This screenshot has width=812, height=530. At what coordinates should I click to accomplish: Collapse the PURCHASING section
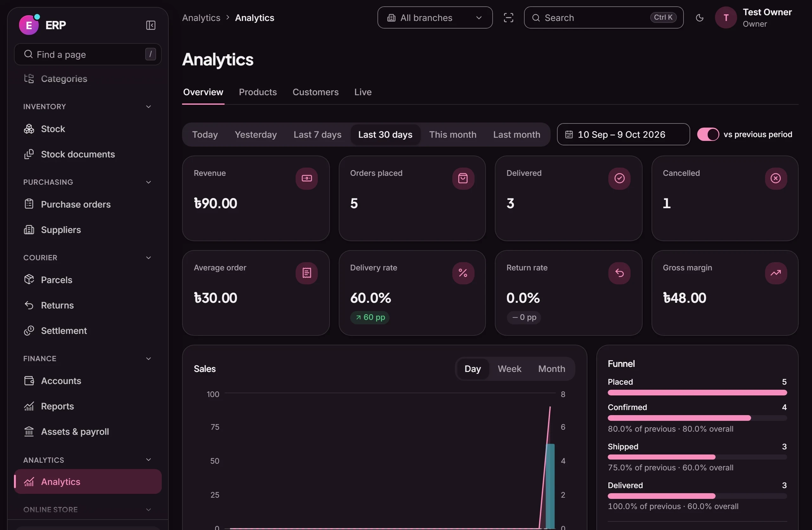click(x=148, y=182)
